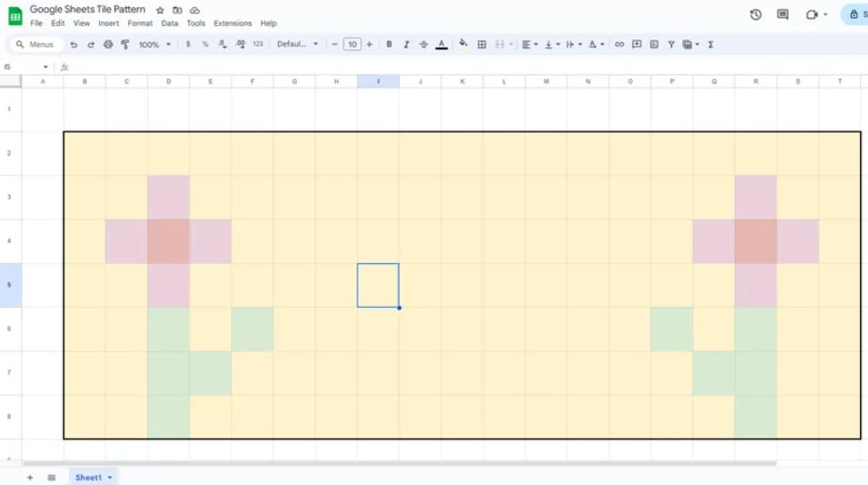The height and width of the screenshot is (485, 868).
Task: Click the move to folder icon
Action: pos(177,10)
